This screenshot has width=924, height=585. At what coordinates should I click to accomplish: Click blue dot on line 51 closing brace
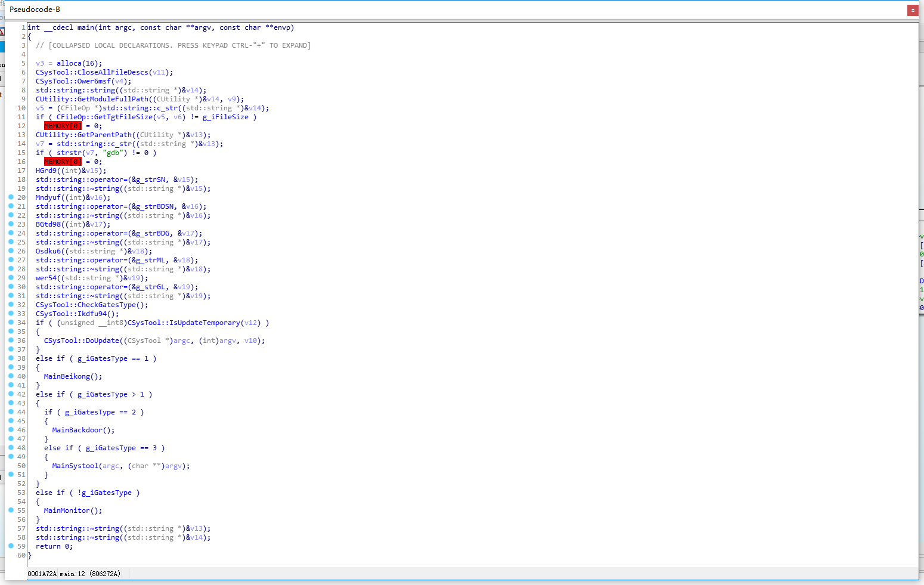(11, 474)
